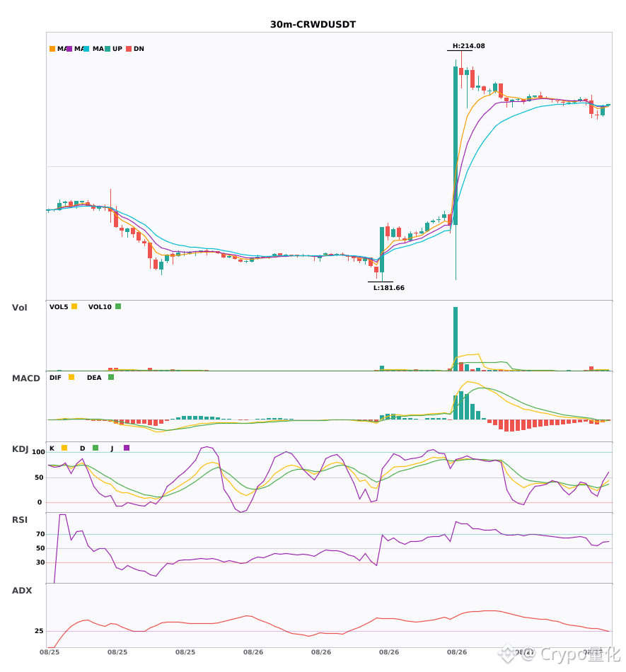Click the green DEA legend swatch

pos(111,377)
